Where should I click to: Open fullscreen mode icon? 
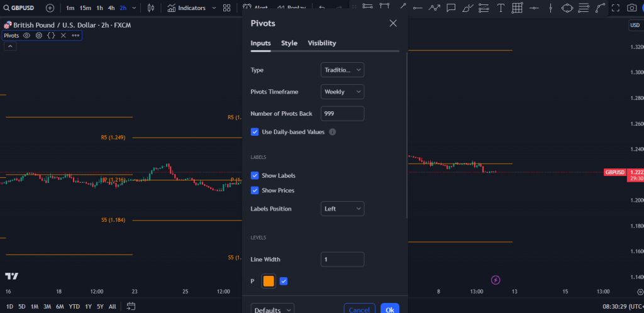(x=615, y=8)
